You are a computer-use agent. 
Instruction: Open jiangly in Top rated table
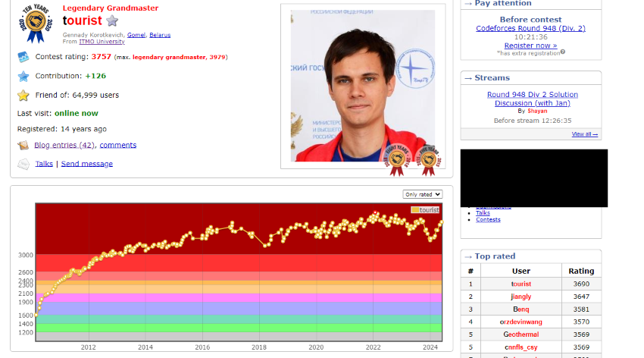tap(521, 297)
